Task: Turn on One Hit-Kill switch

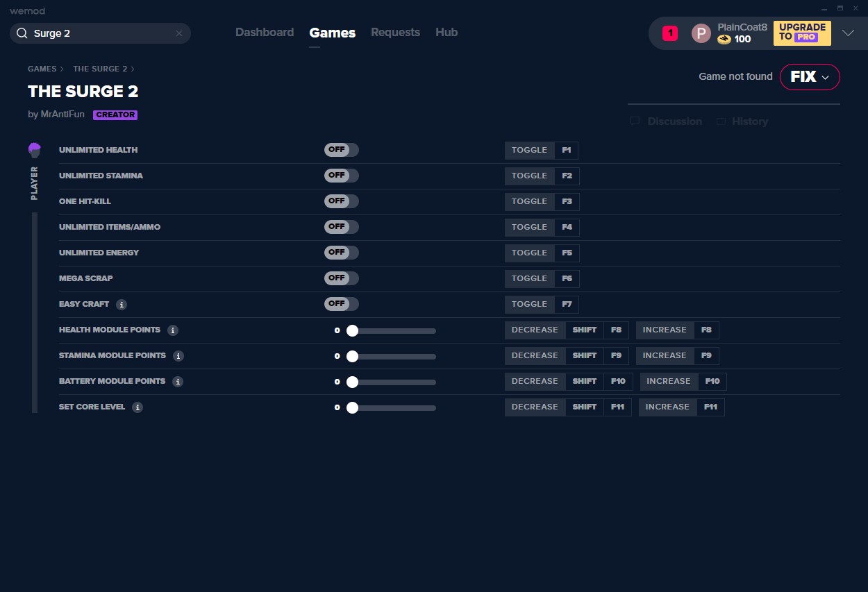Action: [x=342, y=201]
